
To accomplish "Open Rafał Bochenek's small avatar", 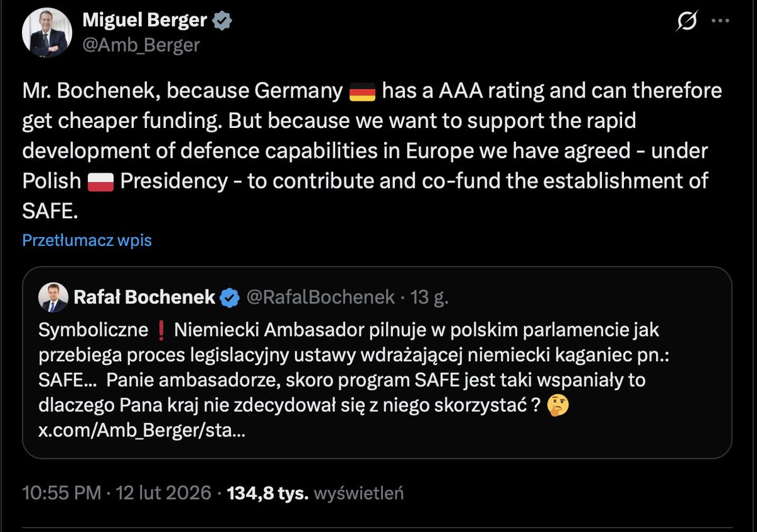I will (53, 298).
